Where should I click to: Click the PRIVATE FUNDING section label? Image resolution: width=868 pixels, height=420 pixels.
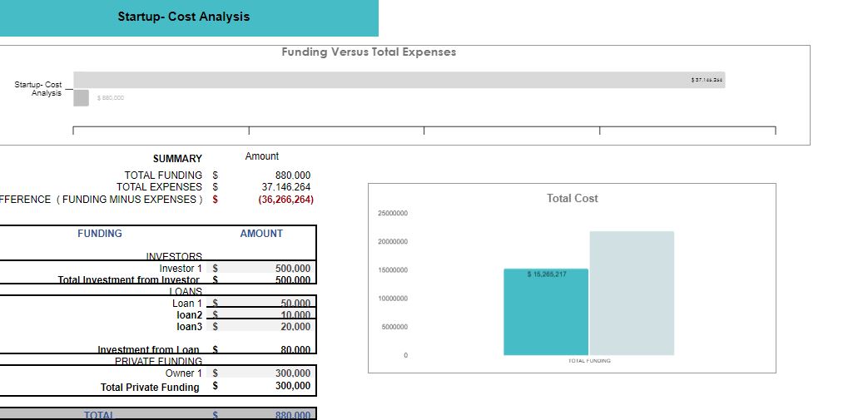coord(158,361)
